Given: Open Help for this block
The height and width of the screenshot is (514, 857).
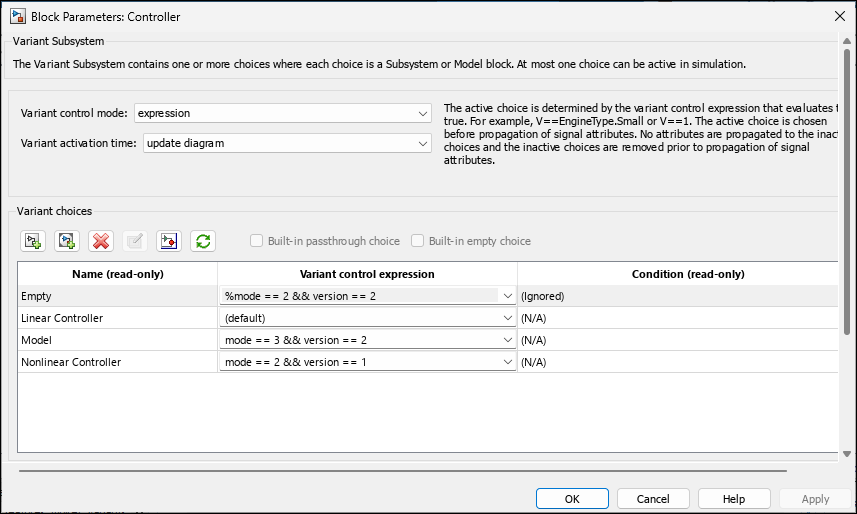Looking at the screenshot, I should 734,498.
